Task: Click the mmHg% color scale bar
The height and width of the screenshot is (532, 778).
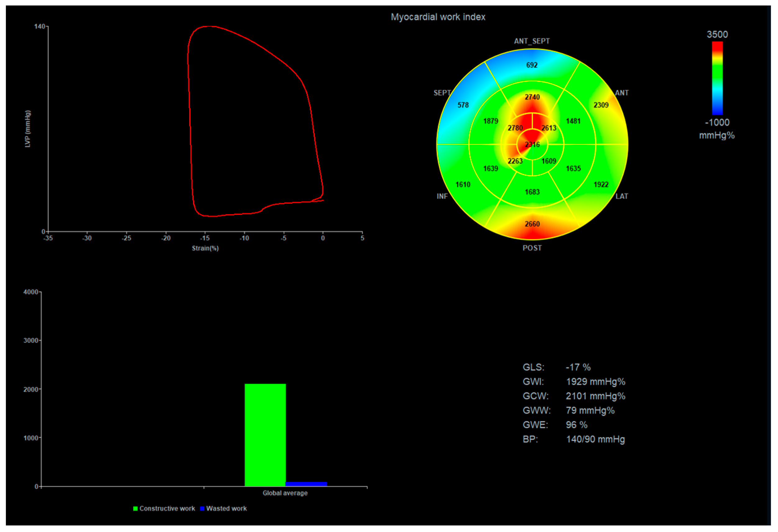Action: [x=717, y=78]
